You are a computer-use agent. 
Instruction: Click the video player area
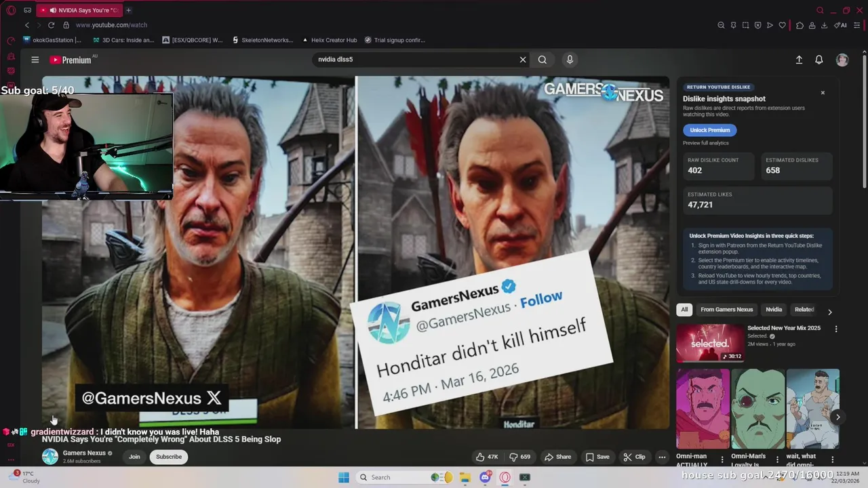[355, 252]
